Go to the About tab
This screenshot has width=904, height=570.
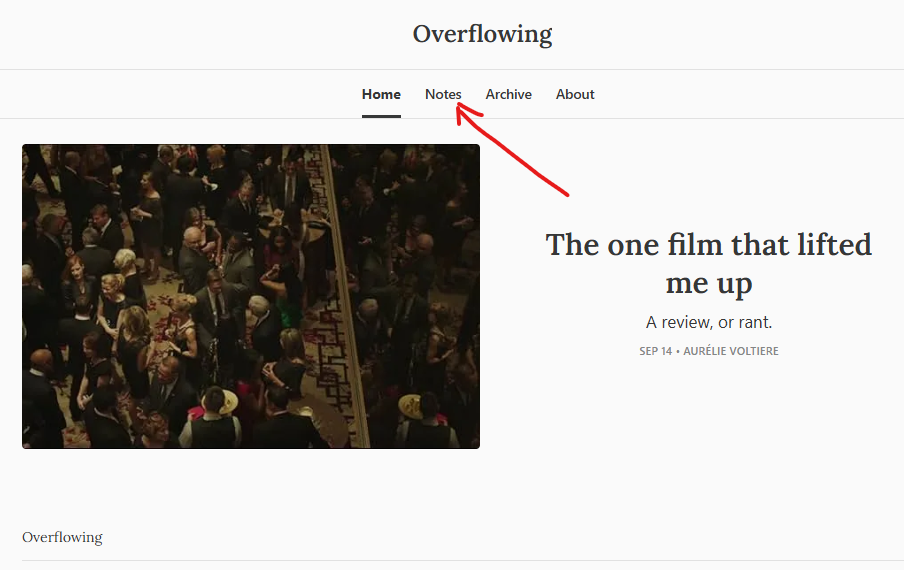(x=575, y=94)
